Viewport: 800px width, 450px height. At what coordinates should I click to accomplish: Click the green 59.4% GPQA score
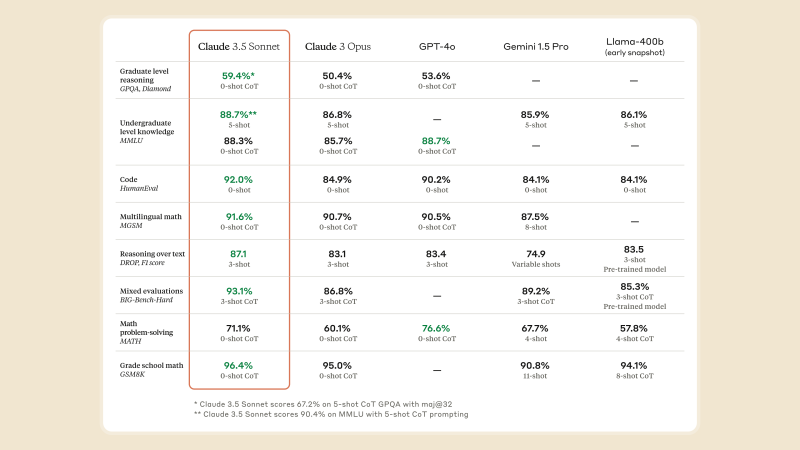click(238, 76)
